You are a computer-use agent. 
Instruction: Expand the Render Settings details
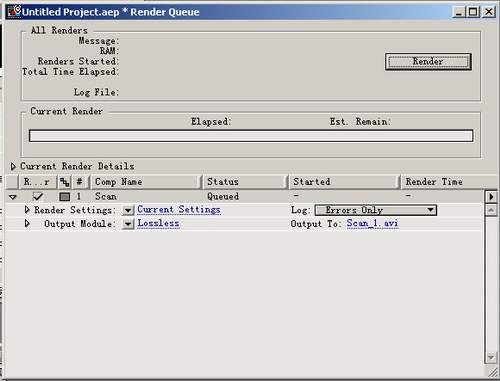[27, 210]
